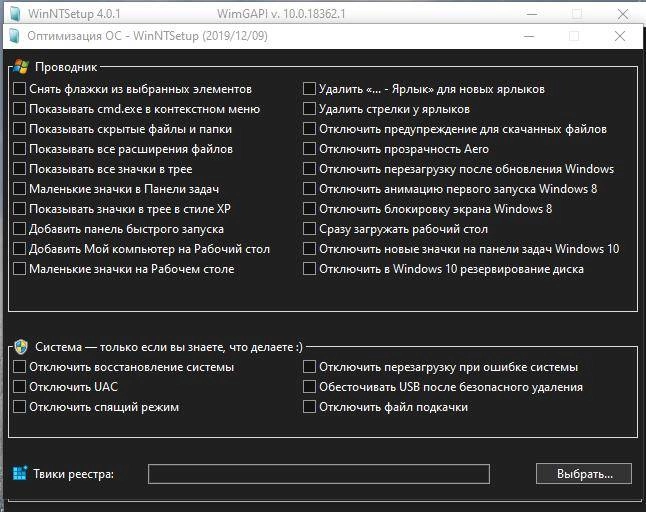Click the Выбрать... button
Screen dimensions: 646x512
(x=584, y=474)
